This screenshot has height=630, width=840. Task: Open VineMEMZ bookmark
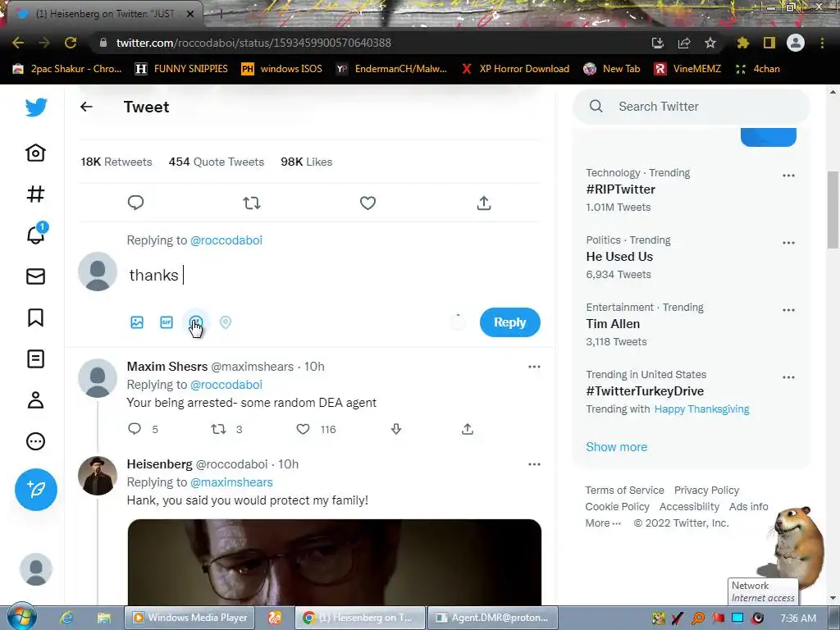[688, 69]
